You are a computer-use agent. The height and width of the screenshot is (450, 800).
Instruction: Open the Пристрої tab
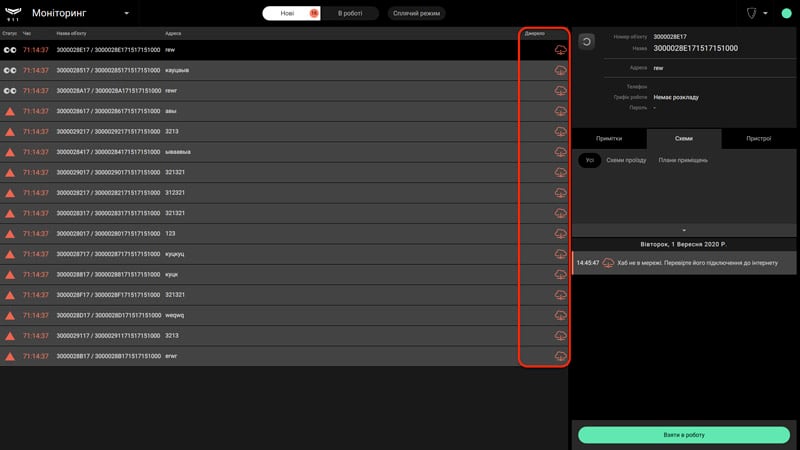point(758,139)
